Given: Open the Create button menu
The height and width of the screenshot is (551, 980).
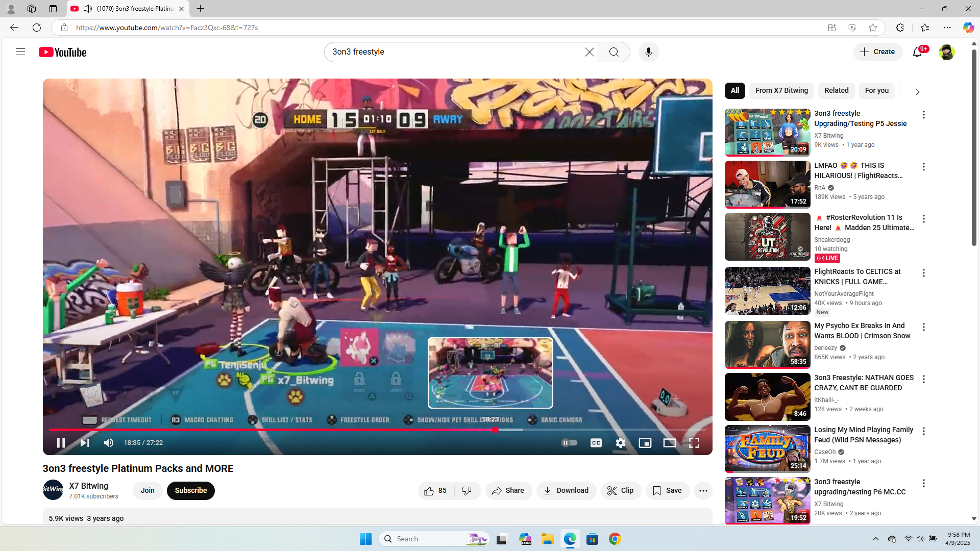Looking at the screenshot, I should pyautogui.click(x=878, y=52).
